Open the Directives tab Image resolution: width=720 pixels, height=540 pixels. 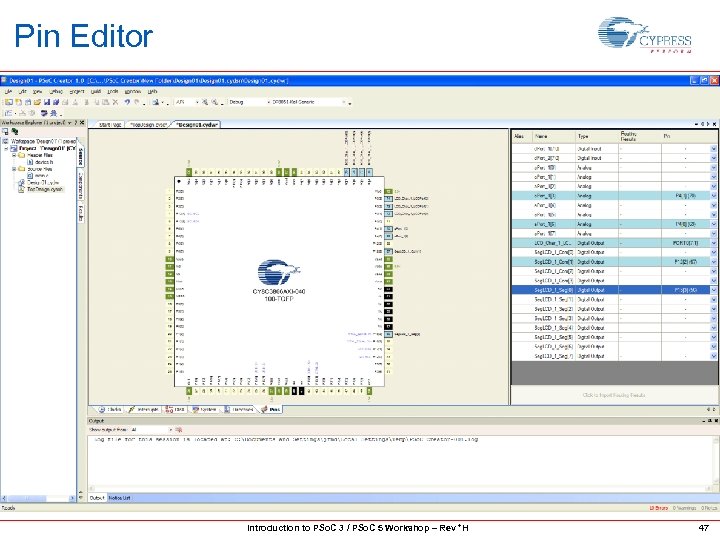coord(239,410)
